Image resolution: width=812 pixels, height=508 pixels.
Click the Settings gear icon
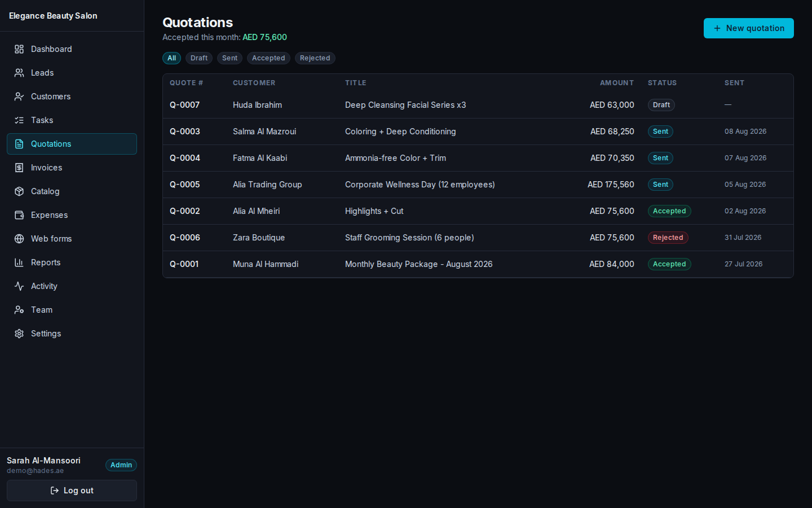[19, 334]
